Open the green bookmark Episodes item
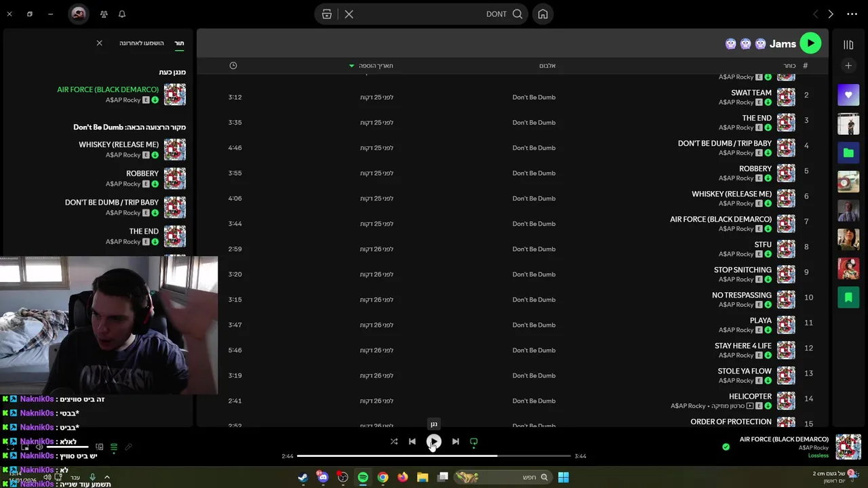Screen dimensions: 868x488 [848, 297]
